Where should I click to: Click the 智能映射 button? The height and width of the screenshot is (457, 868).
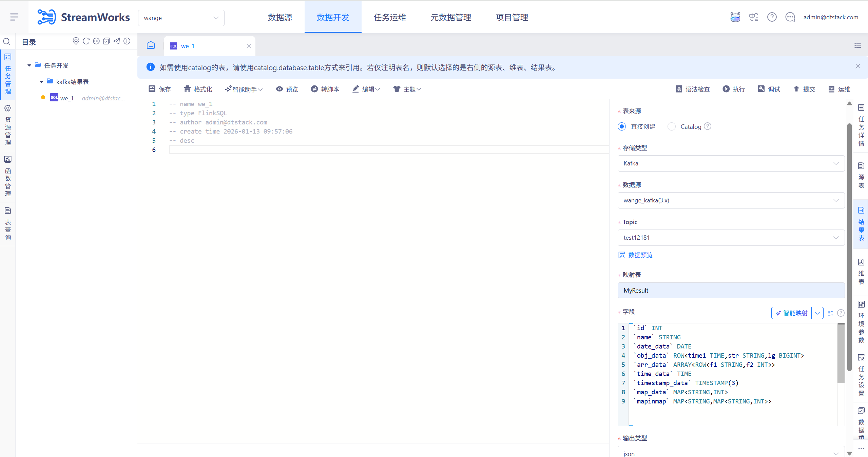click(792, 313)
